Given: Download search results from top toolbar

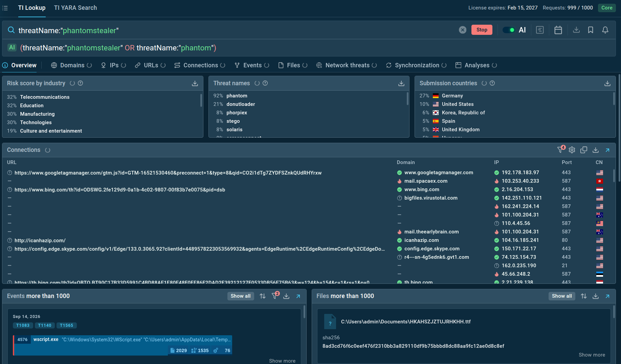Looking at the screenshot, I should click(576, 30).
